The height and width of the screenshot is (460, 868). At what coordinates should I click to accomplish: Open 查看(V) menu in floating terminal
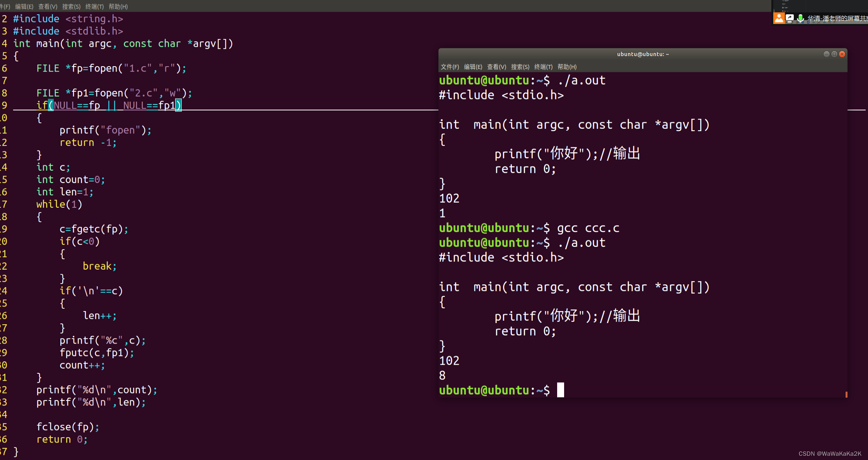coord(496,67)
